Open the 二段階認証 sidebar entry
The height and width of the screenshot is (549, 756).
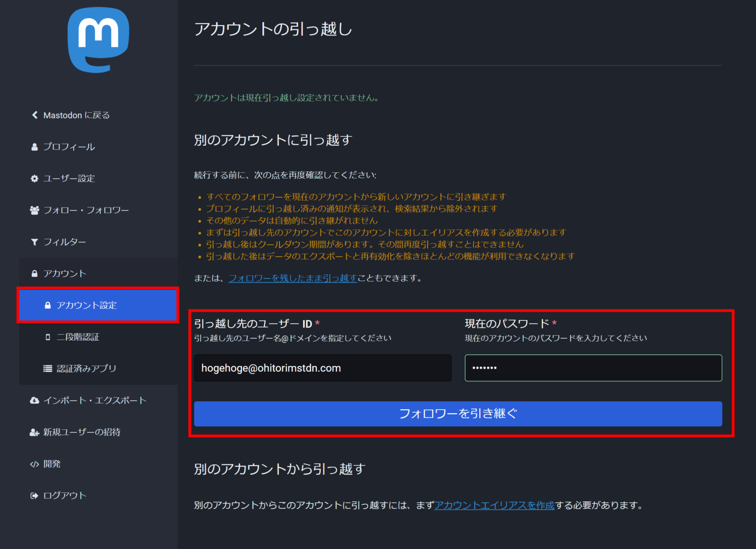77,337
